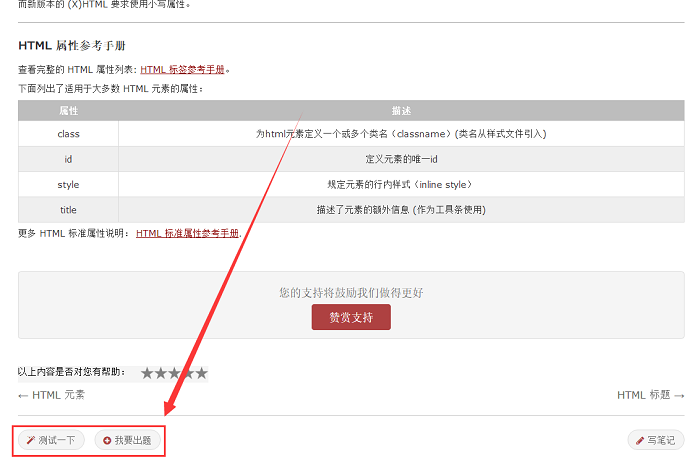Click the id attribute table cell
Viewport: 700px width, 463px height.
pos(68,159)
